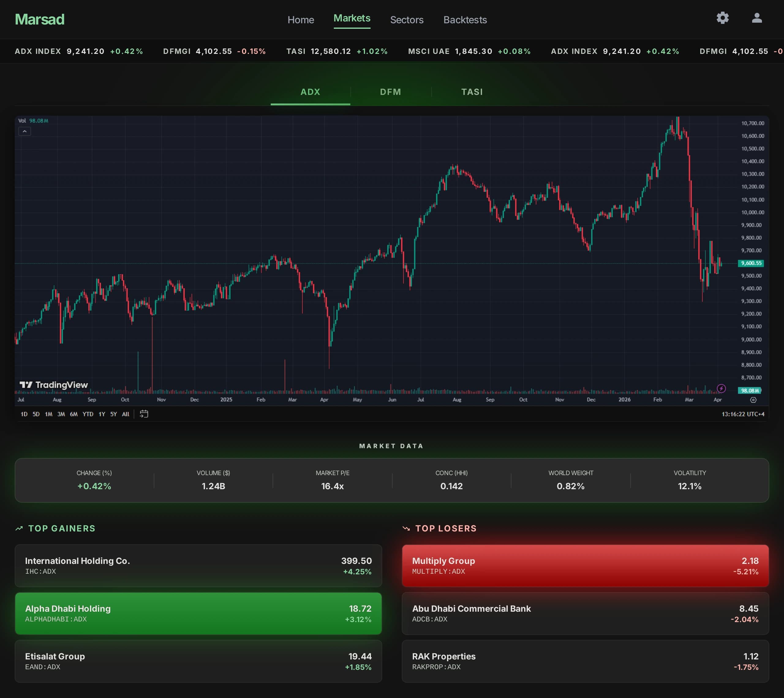Click the chart date range calendar icon

144,414
